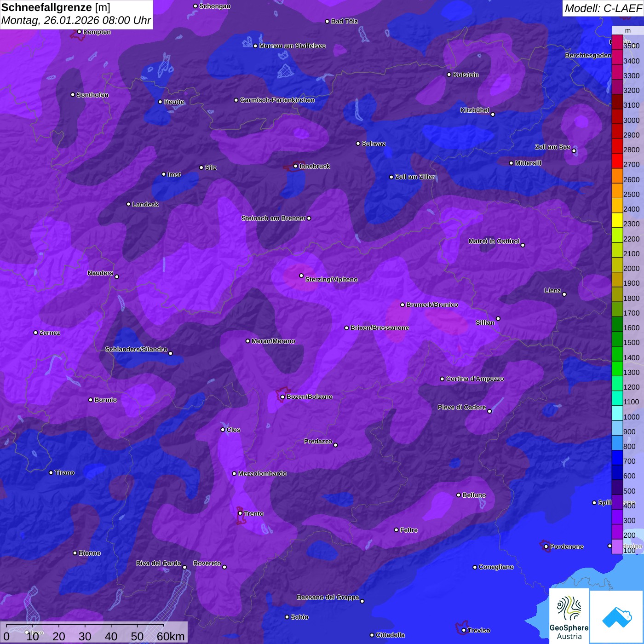Image resolution: width=644 pixels, height=644 pixels.
Task: Click the Landeck city label
Action: click(145, 204)
